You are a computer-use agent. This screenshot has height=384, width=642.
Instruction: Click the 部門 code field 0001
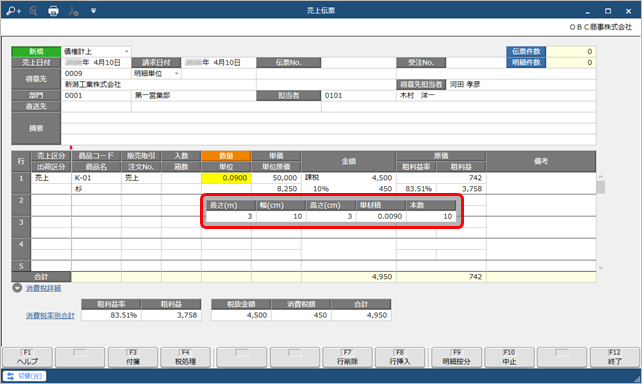pyautogui.click(x=96, y=95)
